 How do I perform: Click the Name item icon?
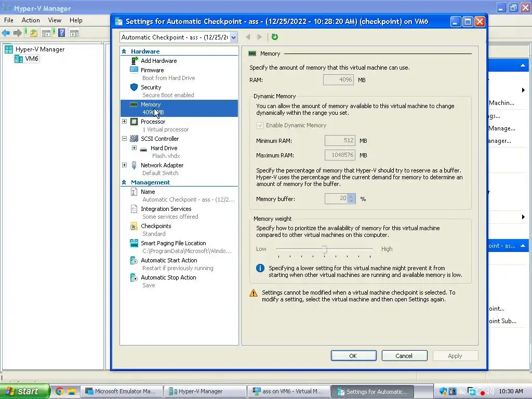(134, 192)
